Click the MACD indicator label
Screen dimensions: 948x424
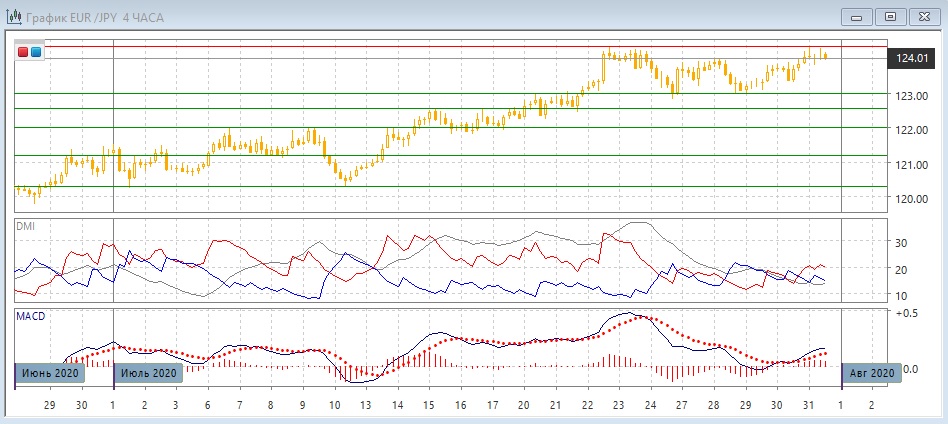tap(30, 316)
